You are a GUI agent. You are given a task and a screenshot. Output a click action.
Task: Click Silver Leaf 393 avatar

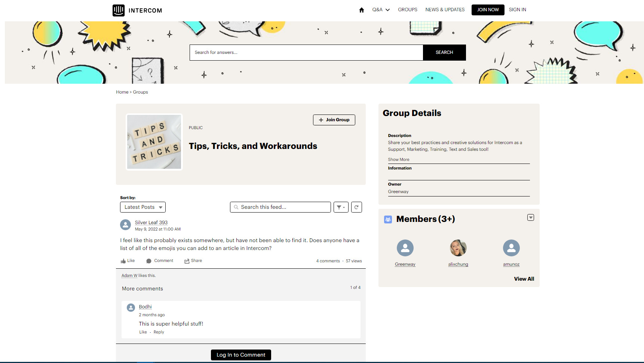tap(125, 225)
